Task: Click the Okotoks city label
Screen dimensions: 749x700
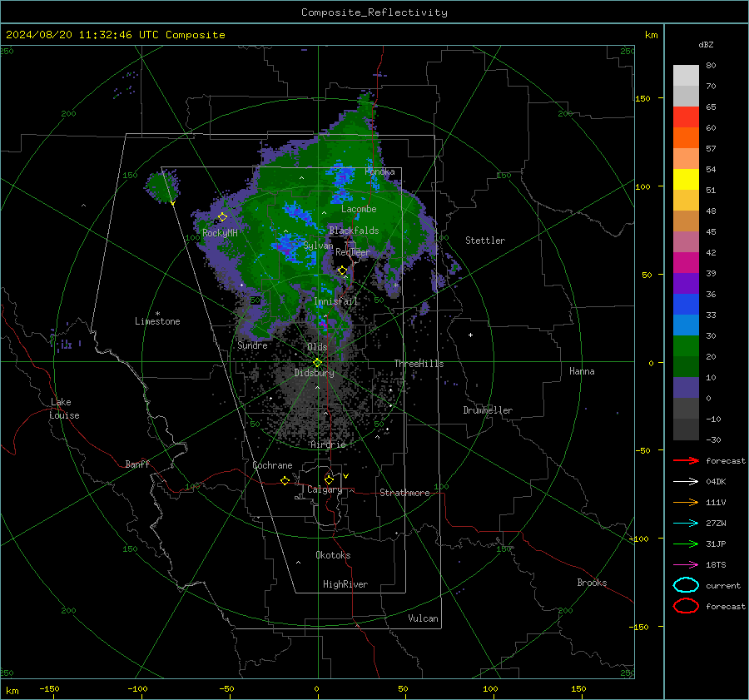Action: [333, 555]
